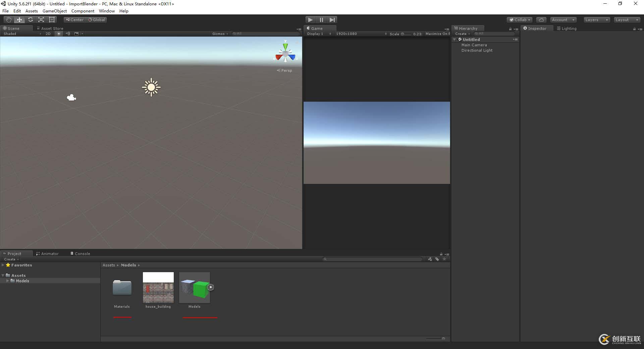Open the File menu
Viewport: 644px width, 349px height.
click(x=5, y=11)
